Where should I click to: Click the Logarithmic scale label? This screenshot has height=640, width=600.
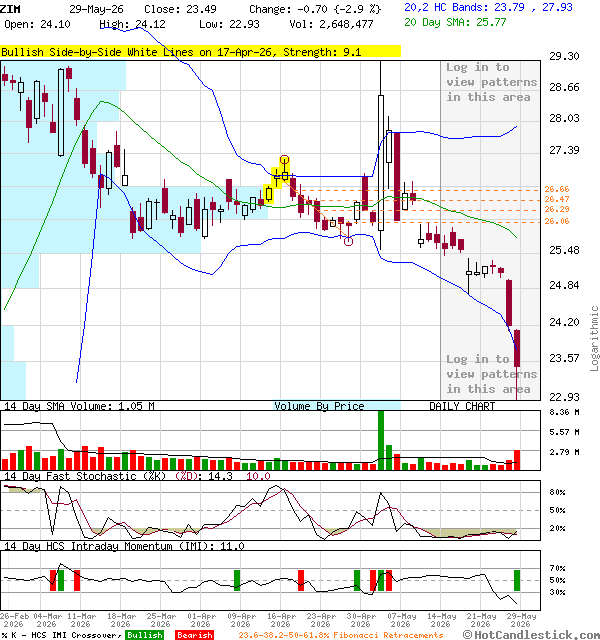pyautogui.click(x=595, y=338)
